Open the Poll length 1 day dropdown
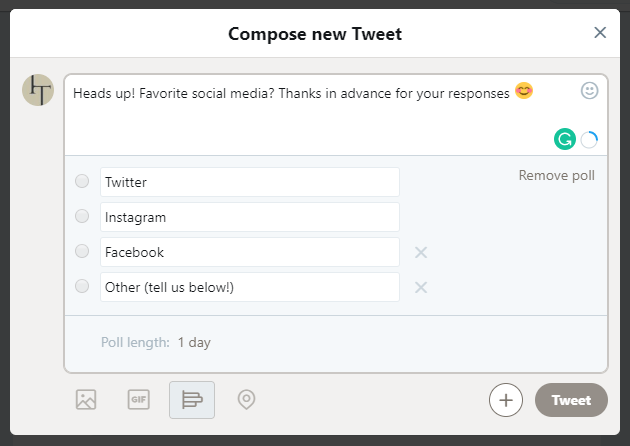This screenshot has width=630, height=446. pyautogui.click(x=194, y=342)
